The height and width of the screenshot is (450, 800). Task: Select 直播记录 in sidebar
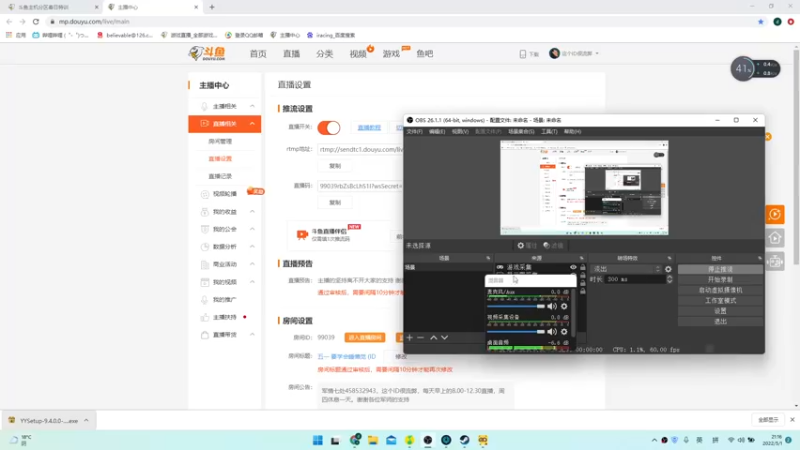(220, 176)
